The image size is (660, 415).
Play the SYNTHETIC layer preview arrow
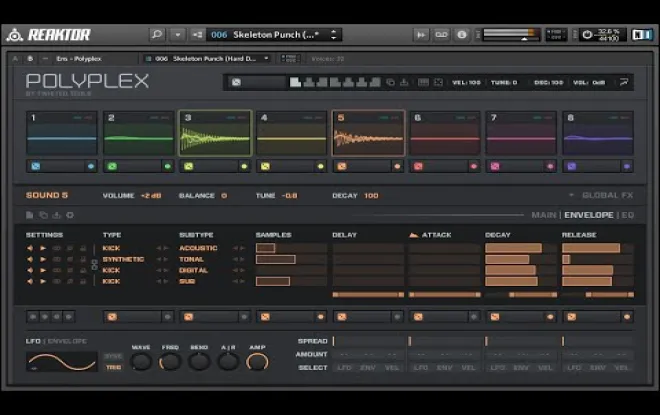pos(43,259)
